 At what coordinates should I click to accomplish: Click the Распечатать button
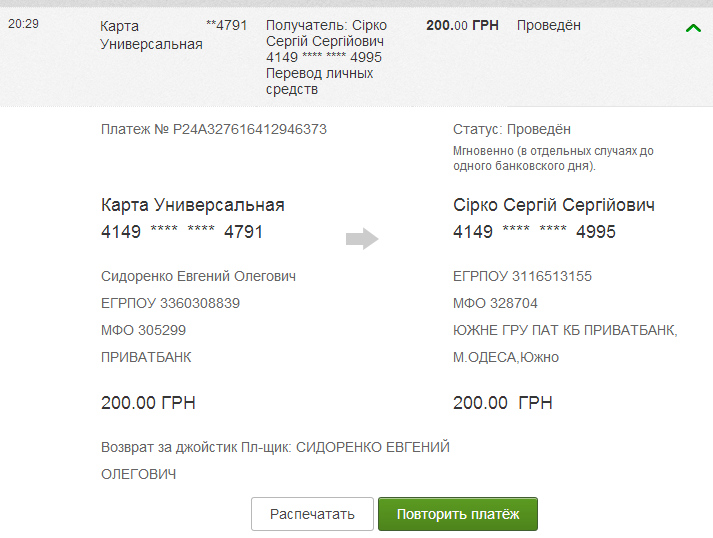click(x=312, y=514)
